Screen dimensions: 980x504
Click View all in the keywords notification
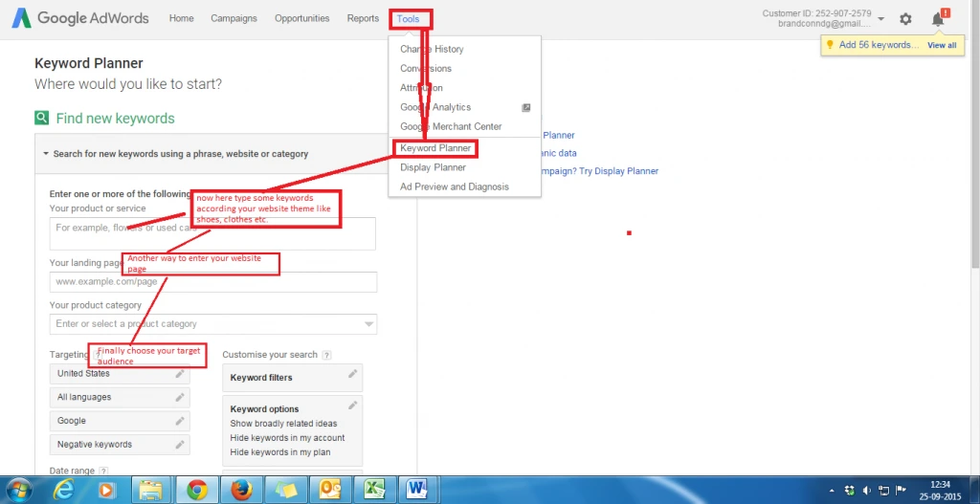(942, 45)
